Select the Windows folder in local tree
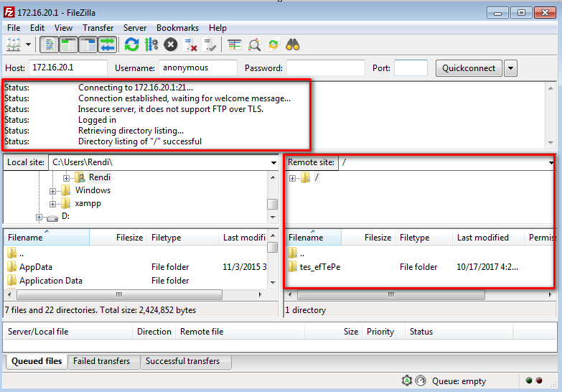The width and height of the screenshot is (562, 392). point(93,190)
